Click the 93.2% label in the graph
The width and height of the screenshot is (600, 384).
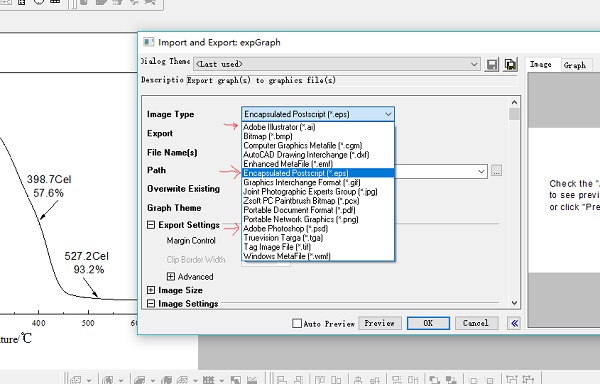[89, 270]
